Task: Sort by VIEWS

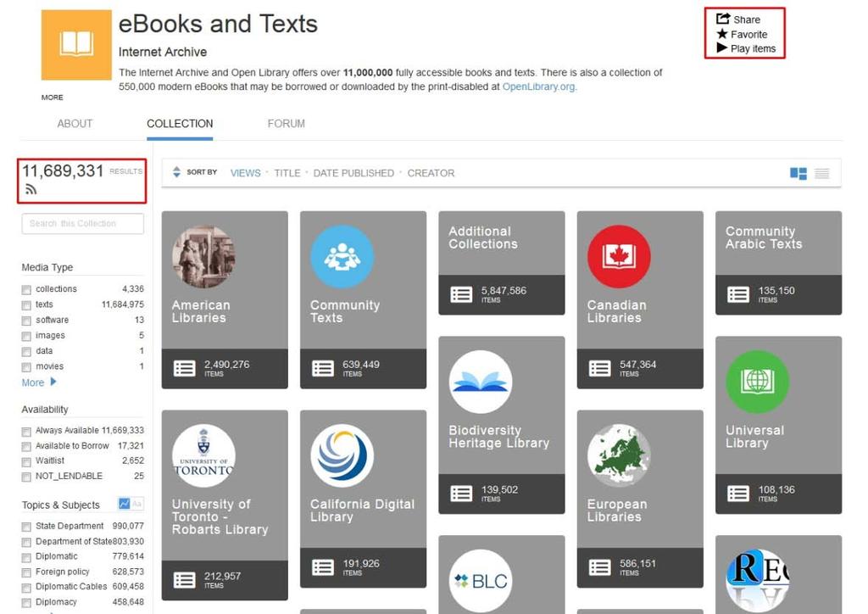Action: pos(245,173)
